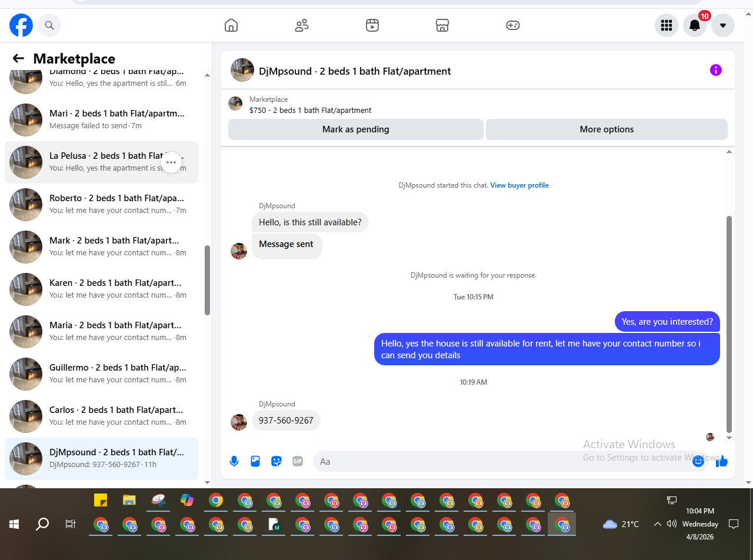Click the More options button
The width and height of the screenshot is (753, 560).
pos(607,129)
